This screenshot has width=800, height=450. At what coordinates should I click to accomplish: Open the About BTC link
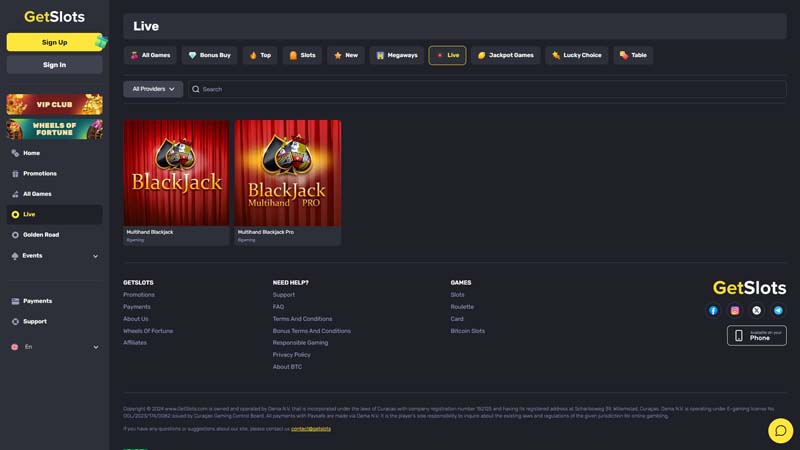[x=287, y=367]
